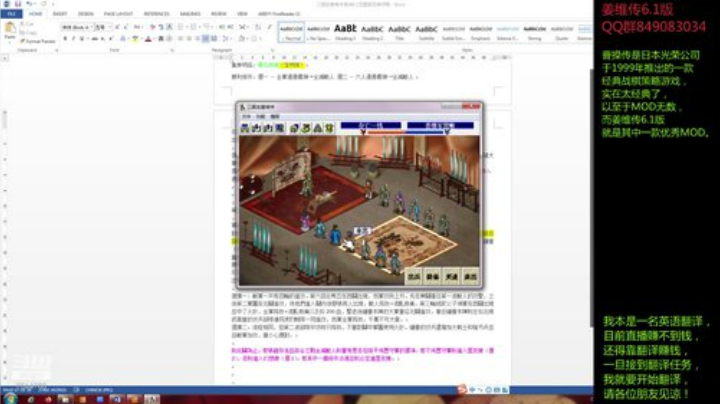Click the Cut command
Screen dimensions: 720x404
tap(27, 24)
